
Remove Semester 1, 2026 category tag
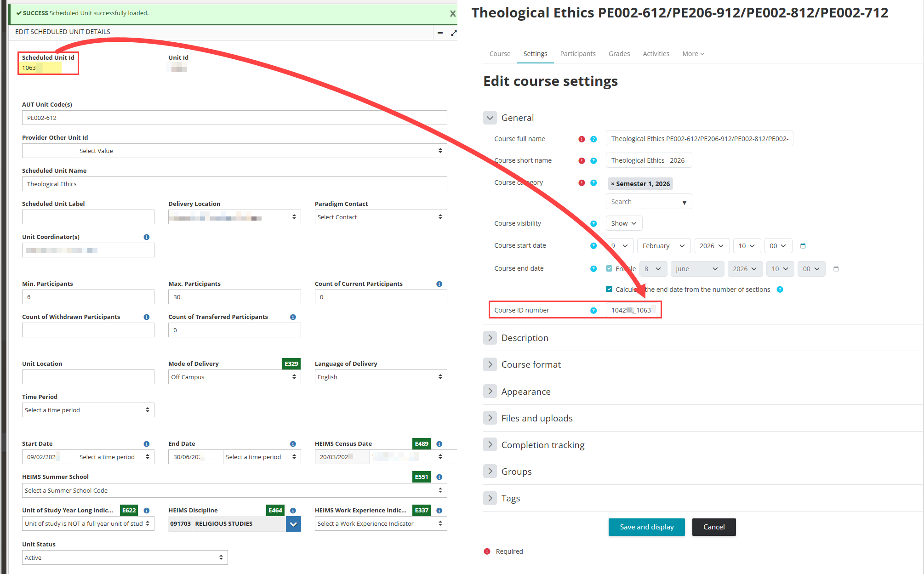pyautogui.click(x=612, y=184)
